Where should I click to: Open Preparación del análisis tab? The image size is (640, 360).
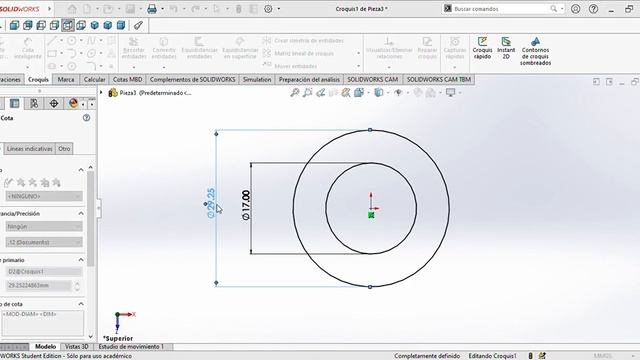[309, 80]
